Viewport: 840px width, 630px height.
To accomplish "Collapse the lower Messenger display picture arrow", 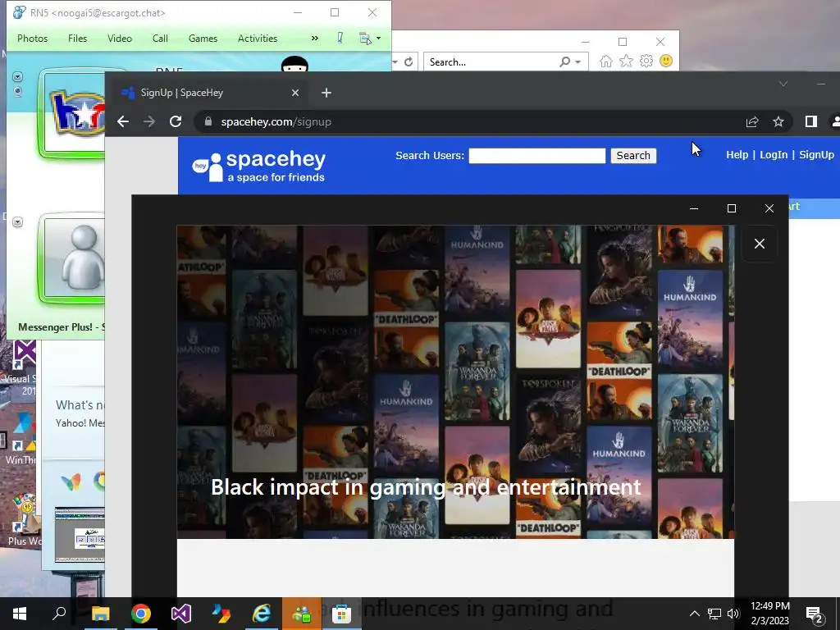I will [x=18, y=221].
